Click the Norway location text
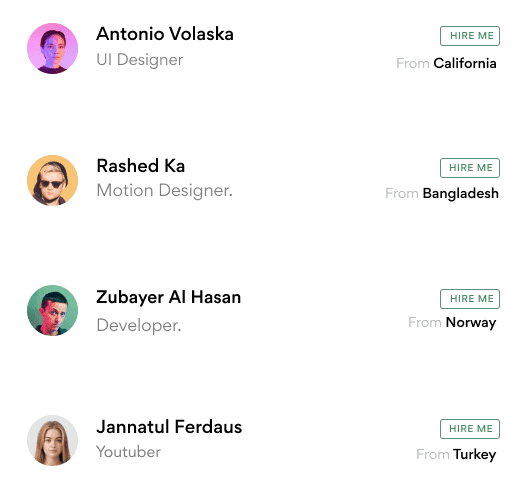530x490 pixels. coord(471,322)
